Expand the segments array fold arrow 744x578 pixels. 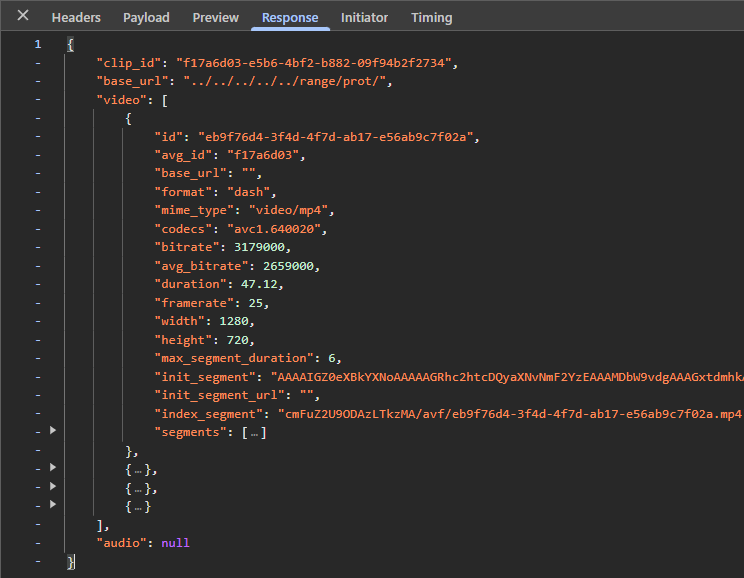(x=53, y=431)
